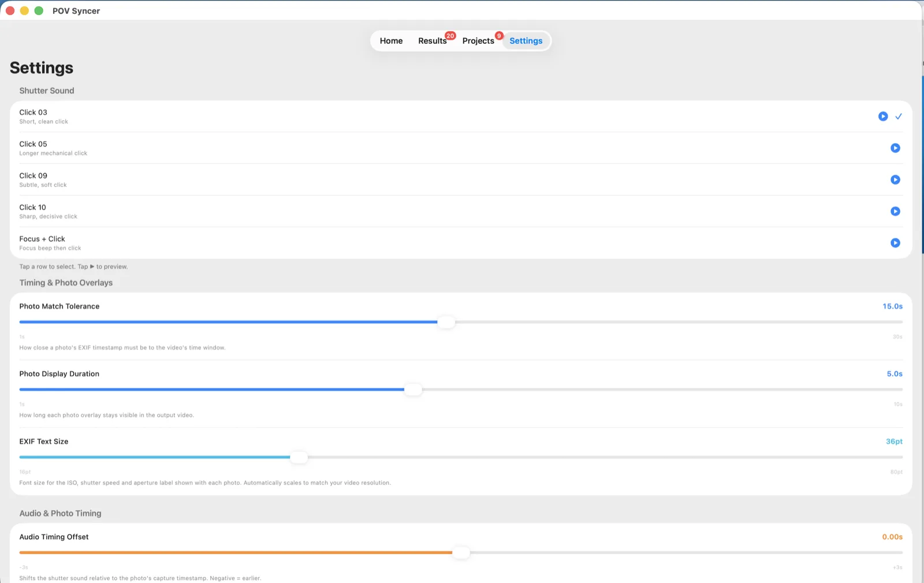Preview the Focus + Click sound

point(895,243)
